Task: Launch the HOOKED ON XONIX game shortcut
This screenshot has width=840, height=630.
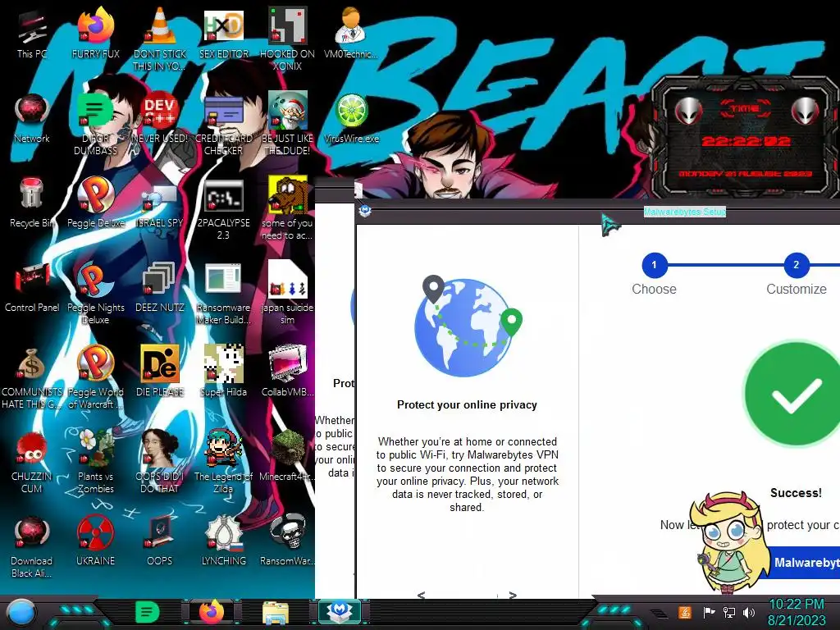Action: 287,39
